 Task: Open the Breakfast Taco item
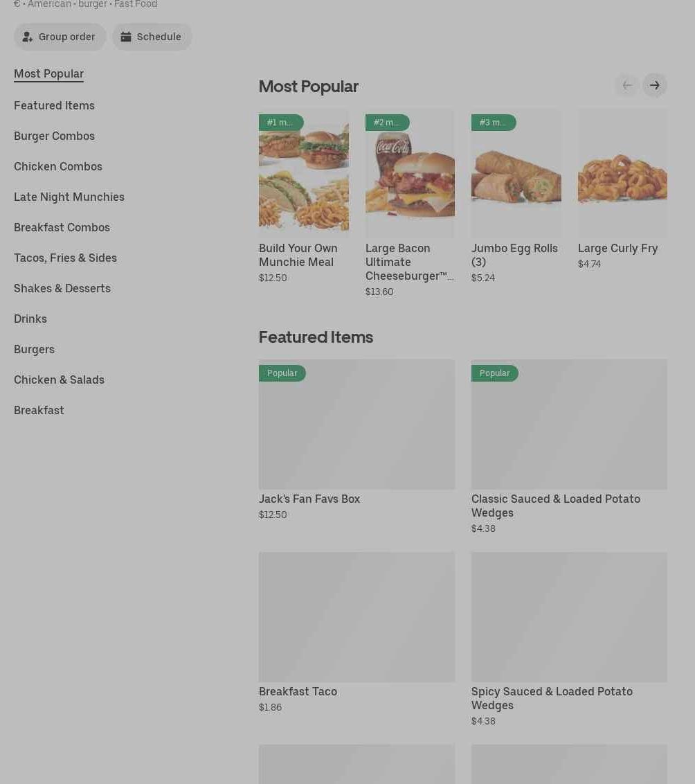pyautogui.click(x=356, y=616)
